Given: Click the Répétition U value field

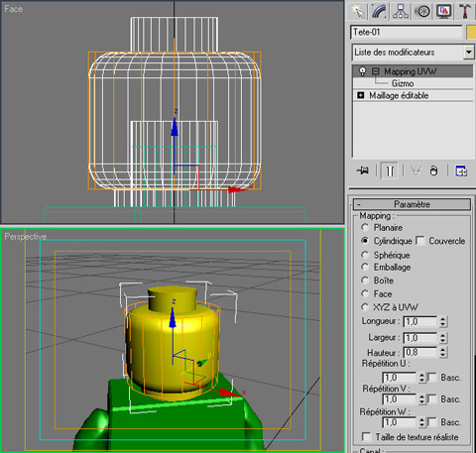Looking at the screenshot, I should coord(399,378).
